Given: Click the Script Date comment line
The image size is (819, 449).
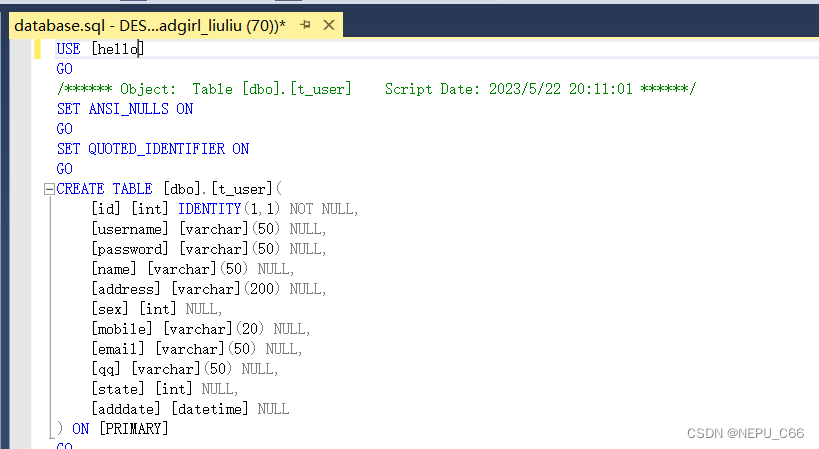Looking at the screenshot, I should (375, 89).
